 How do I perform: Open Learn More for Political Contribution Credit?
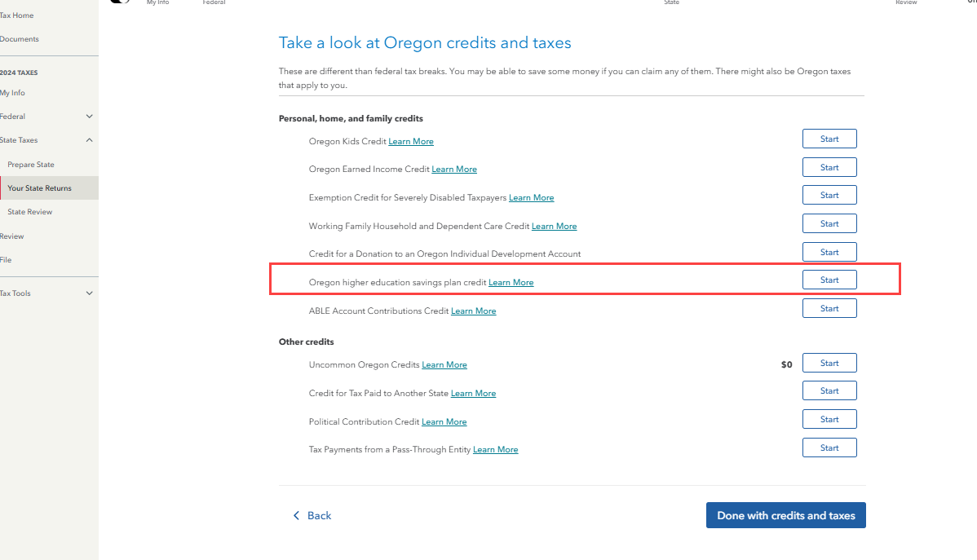click(x=444, y=421)
